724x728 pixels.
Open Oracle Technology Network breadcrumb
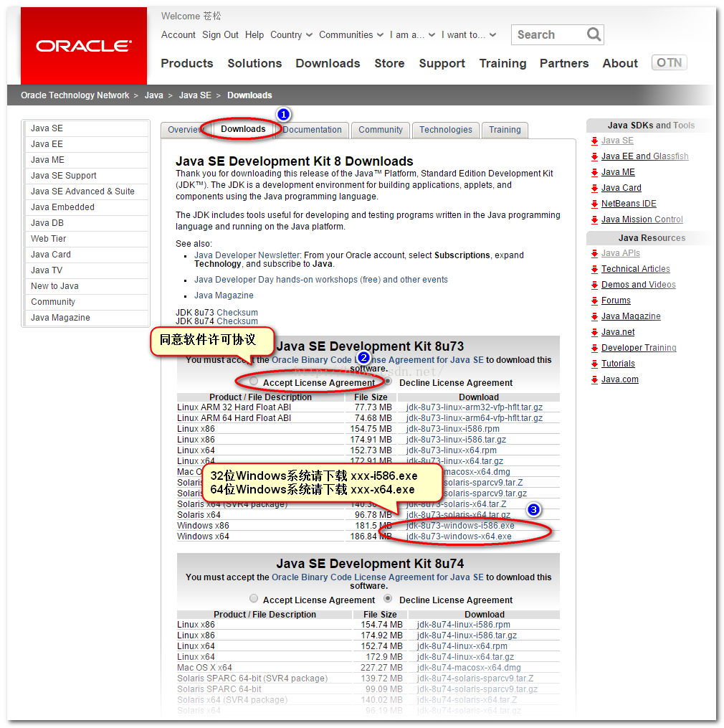75,95
